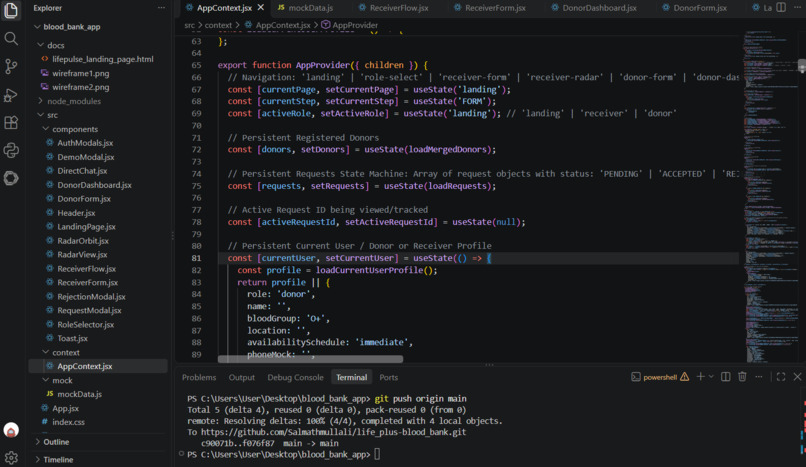Create a new terminal with plus icon

pos(700,377)
